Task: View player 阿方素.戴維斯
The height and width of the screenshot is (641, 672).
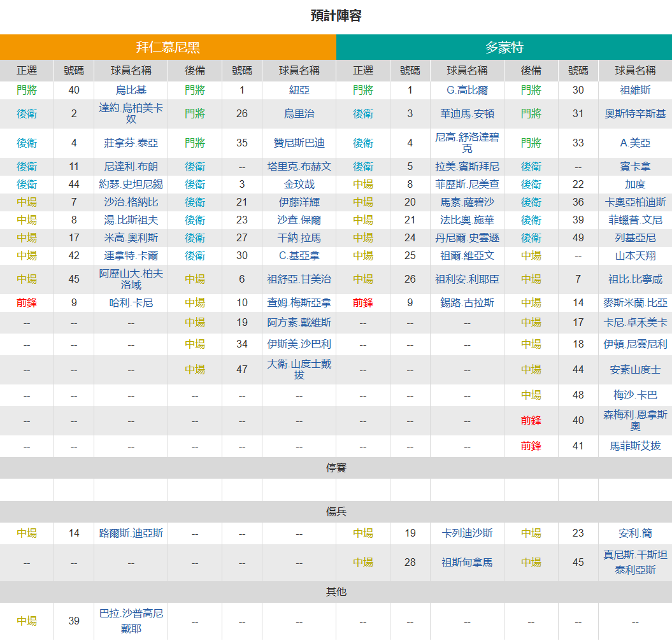Action: 299,323
